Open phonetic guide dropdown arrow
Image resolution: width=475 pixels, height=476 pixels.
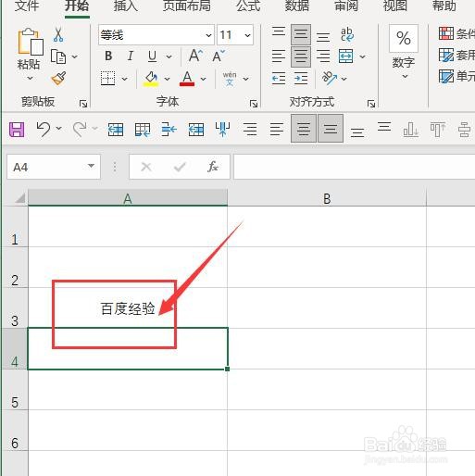click(245, 79)
